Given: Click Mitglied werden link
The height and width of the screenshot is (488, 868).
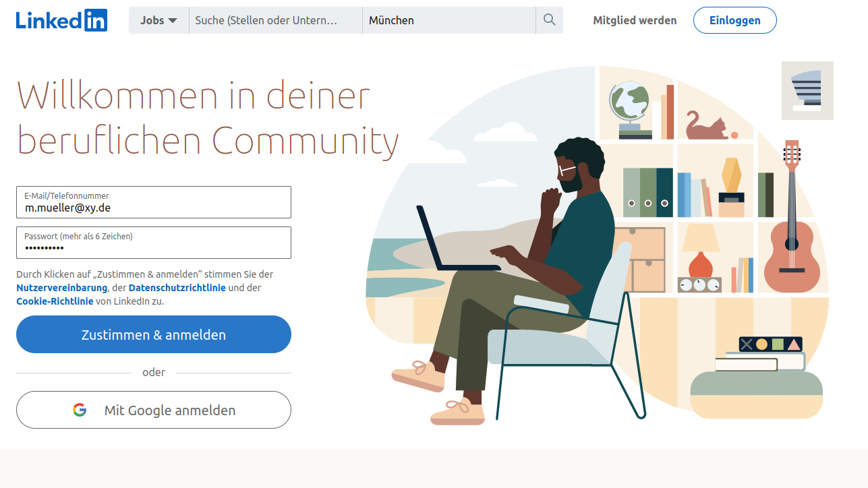Looking at the screenshot, I should click(635, 20).
